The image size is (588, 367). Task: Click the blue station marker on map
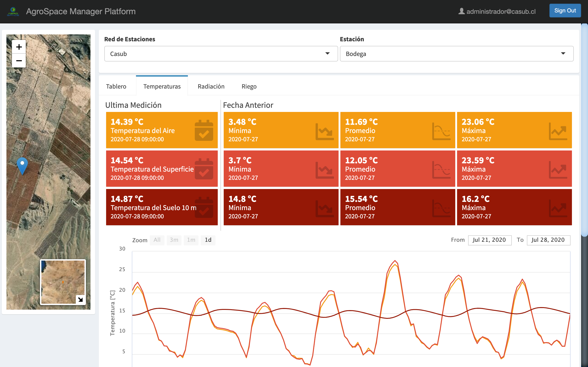(x=22, y=165)
